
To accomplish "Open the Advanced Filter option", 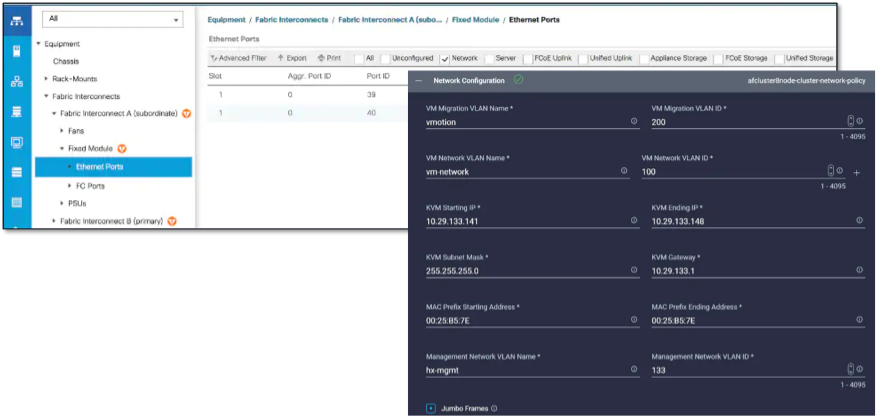I will click(x=238, y=58).
